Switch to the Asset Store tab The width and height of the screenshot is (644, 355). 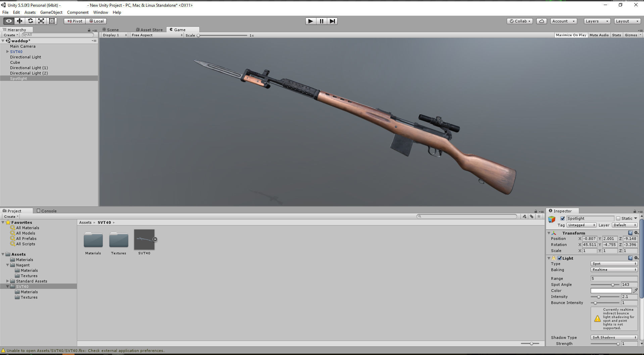click(149, 30)
